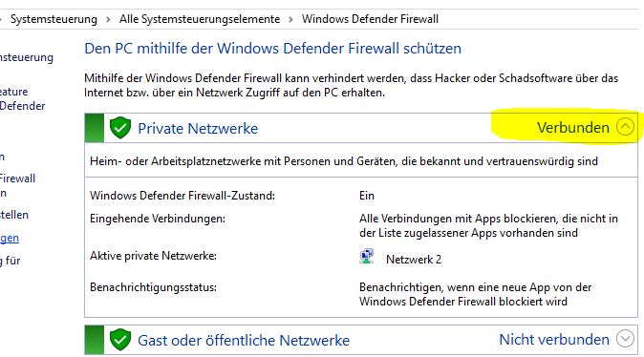This screenshot has width=644, height=357.
Task: Click the Nicht verbunden status label
Action: (x=554, y=340)
